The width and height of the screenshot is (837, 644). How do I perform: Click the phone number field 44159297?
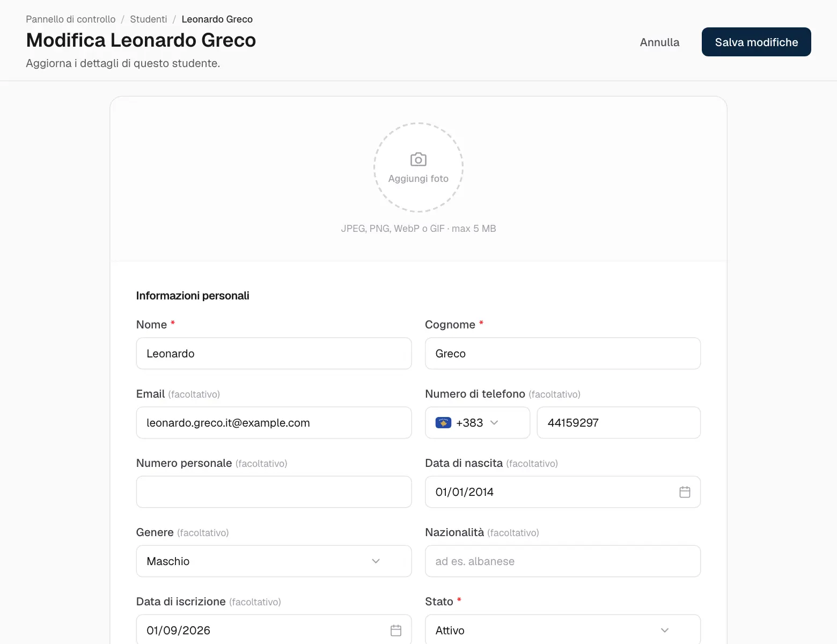619,423
